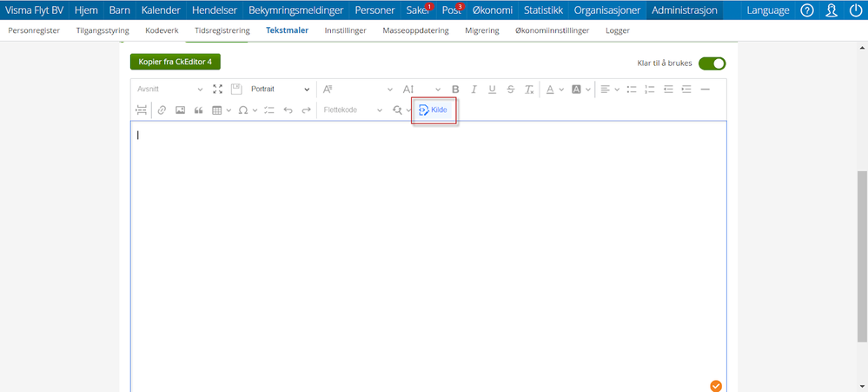This screenshot has height=392, width=868.
Task: Open the Avsnitt heading dropdown
Action: [x=170, y=90]
